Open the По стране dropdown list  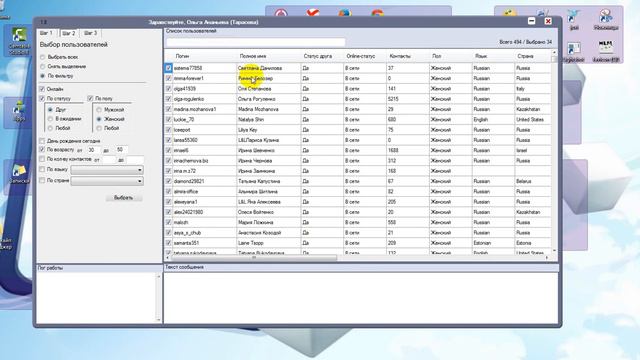[x=107, y=180]
